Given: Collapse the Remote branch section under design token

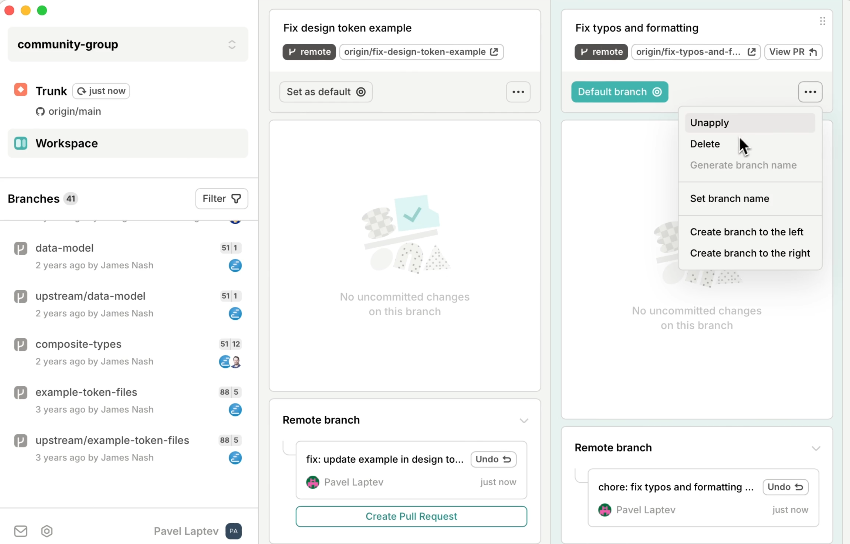Looking at the screenshot, I should [523, 421].
